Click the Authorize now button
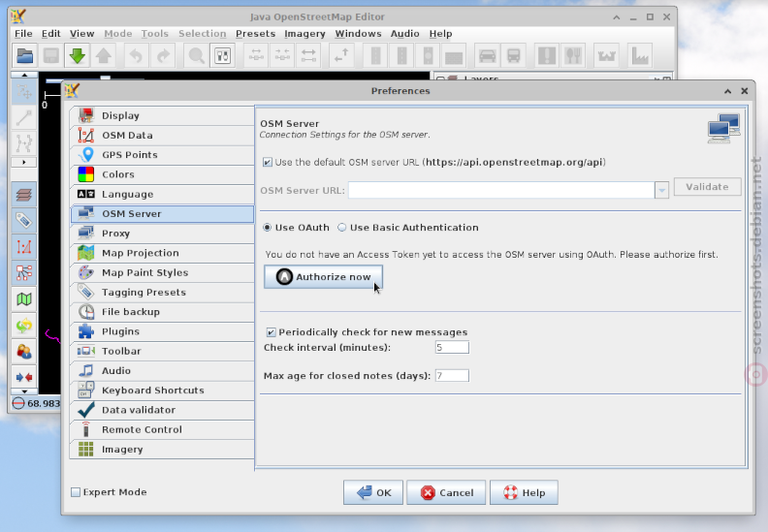Viewport: 768px width, 532px height. [x=323, y=277]
